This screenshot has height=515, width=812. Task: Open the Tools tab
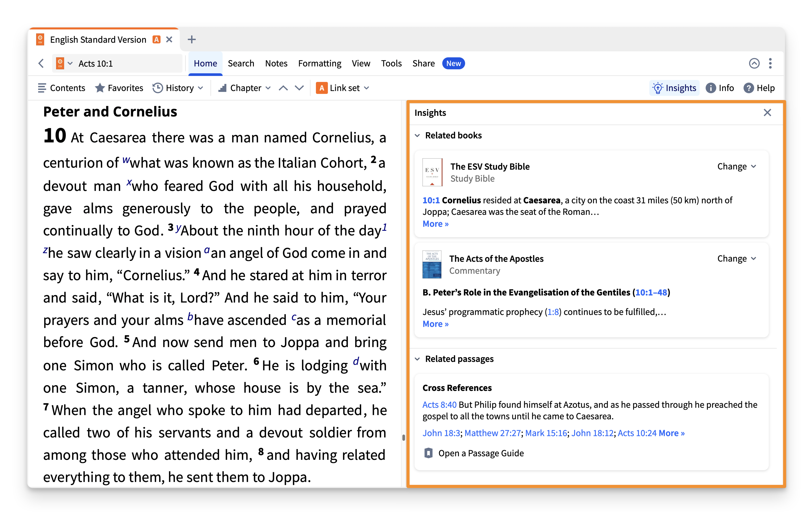[391, 63]
